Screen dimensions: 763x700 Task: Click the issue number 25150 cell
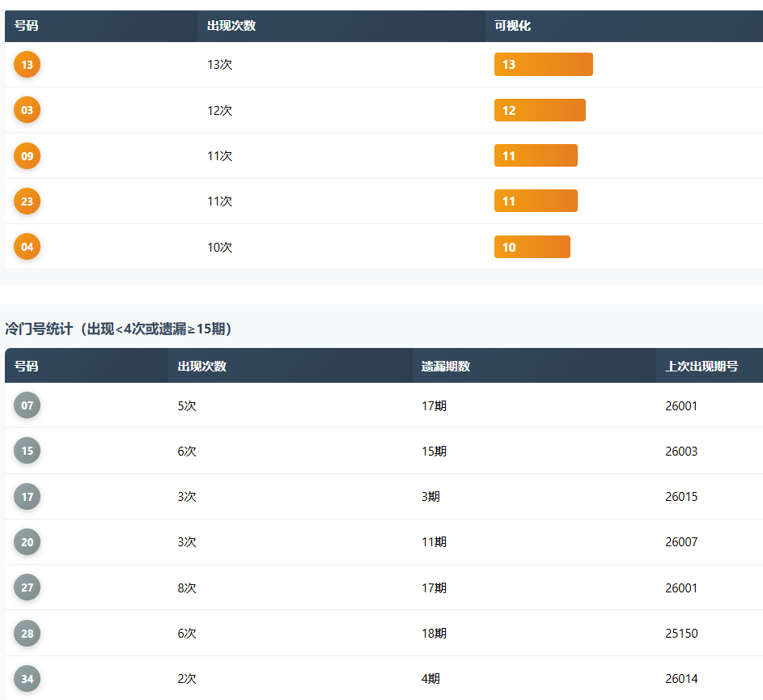681,634
